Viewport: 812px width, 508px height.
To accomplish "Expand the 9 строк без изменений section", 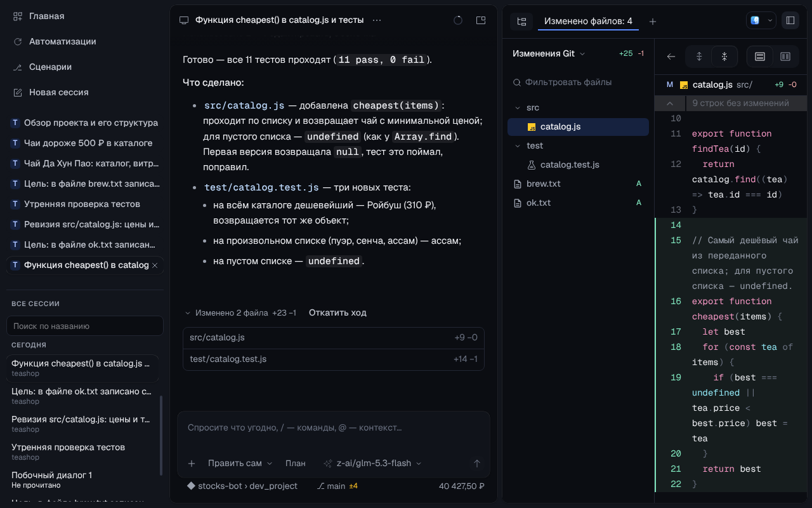I will pos(731,103).
